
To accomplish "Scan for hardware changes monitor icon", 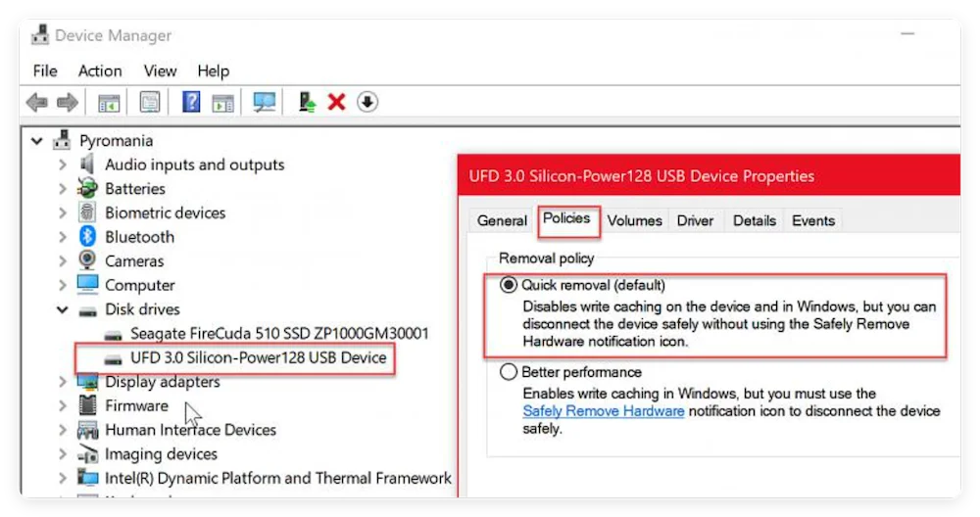I will 264,102.
